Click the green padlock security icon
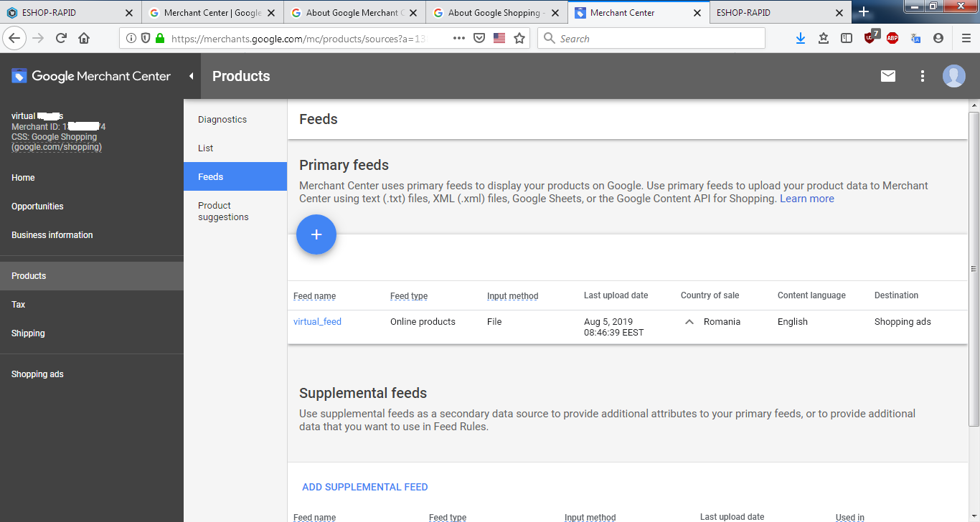 pyautogui.click(x=160, y=38)
